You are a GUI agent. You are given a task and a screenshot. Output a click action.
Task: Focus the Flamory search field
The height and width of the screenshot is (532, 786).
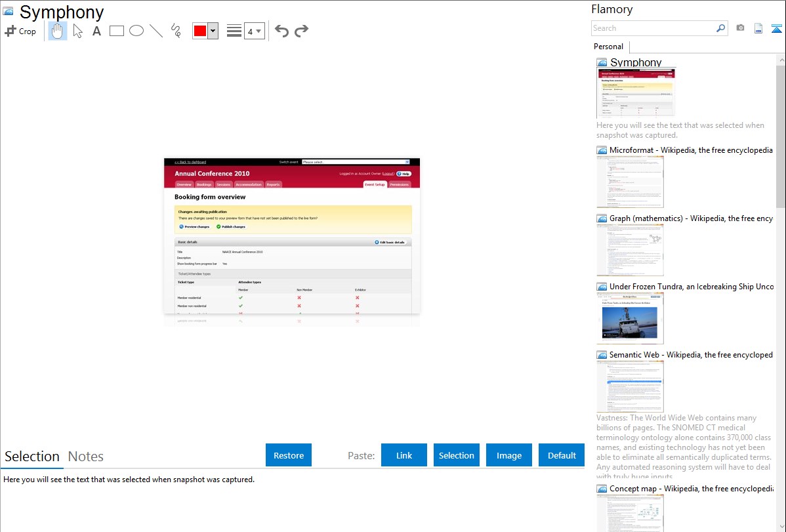[x=653, y=28]
